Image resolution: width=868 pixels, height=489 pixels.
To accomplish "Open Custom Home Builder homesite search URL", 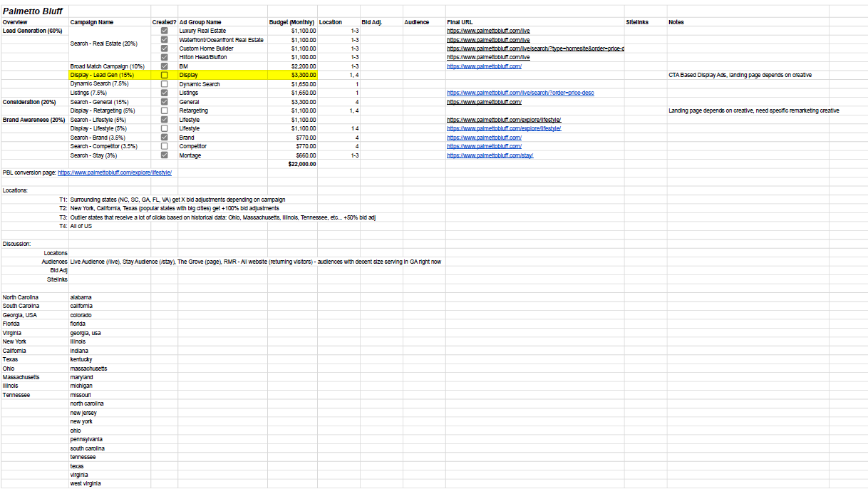I will point(535,48).
